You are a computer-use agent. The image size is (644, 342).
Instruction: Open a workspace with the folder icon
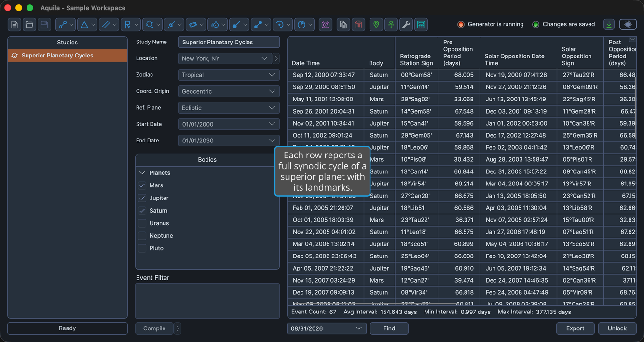click(29, 25)
